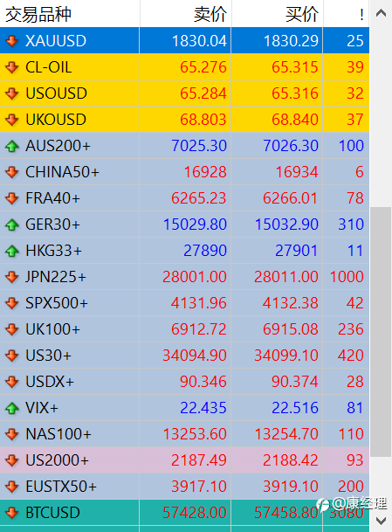Viewport: 392px width, 532px height.
Task: Click scrollbar down arrow at bottom right
Action: click(x=381, y=520)
